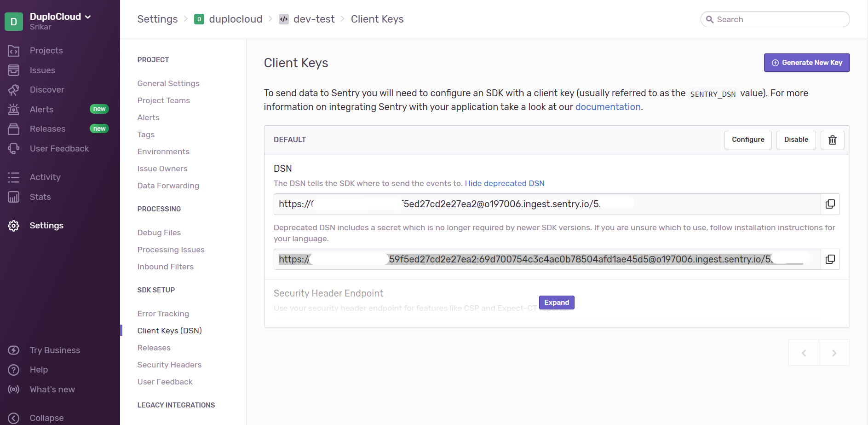Open User Feedback in the main sidebar

coord(59,149)
